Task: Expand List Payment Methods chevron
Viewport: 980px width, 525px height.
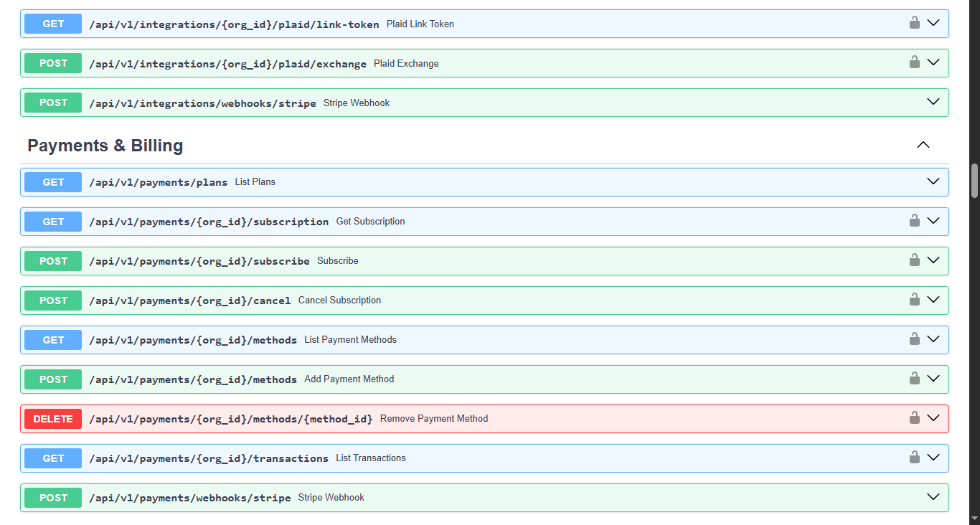Action: pos(933,339)
